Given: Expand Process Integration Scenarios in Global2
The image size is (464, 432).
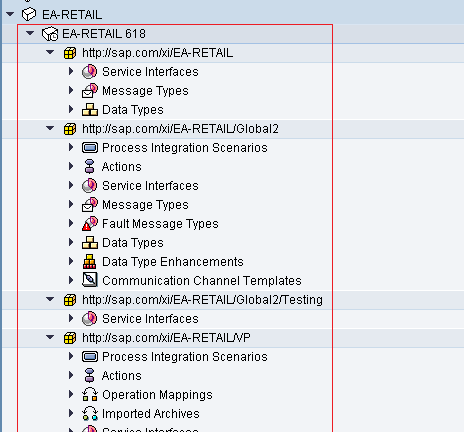Looking at the screenshot, I should tap(71, 147).
